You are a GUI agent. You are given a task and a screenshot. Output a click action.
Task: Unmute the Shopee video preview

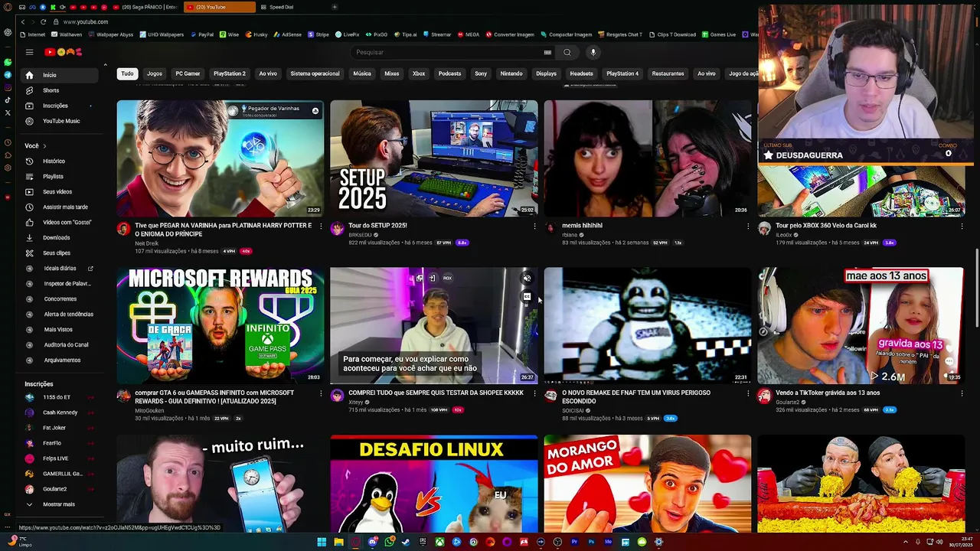point(527,279)
